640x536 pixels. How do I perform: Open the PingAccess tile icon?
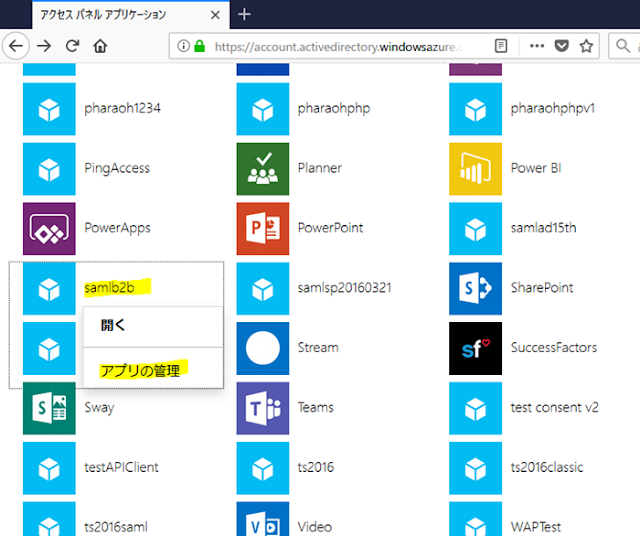49,169
